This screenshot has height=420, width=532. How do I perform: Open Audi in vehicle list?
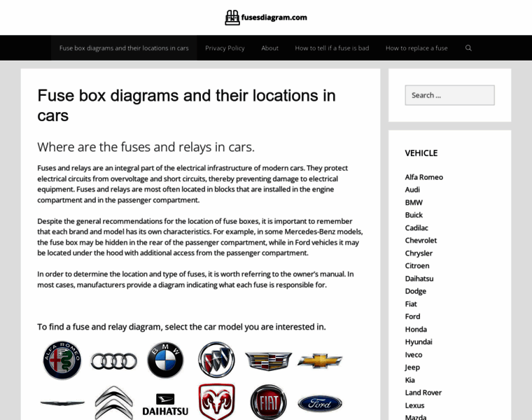pos(412,190)
